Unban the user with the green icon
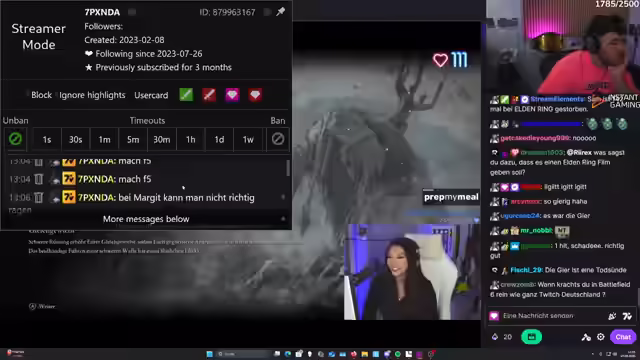 [x=16, y=139]
